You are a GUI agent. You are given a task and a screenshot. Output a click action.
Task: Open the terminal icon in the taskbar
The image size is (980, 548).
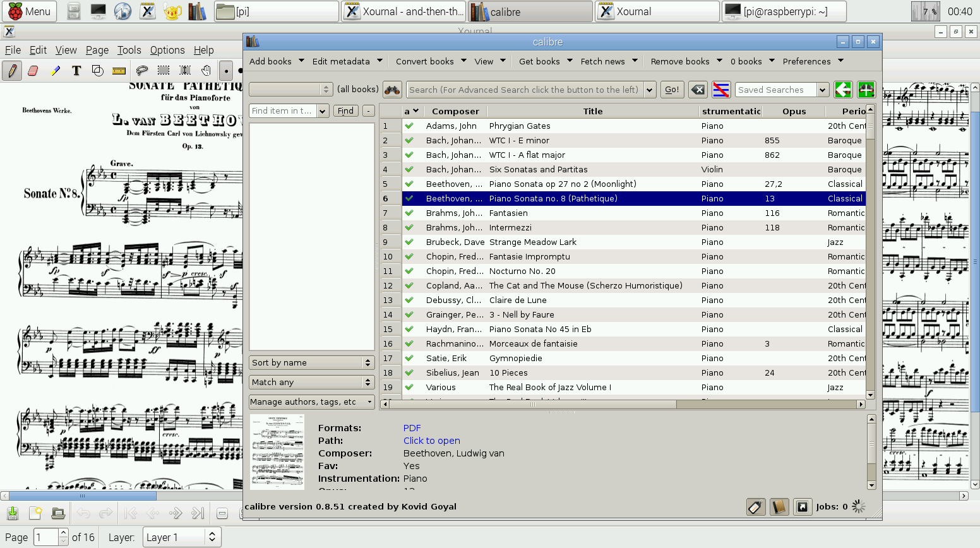tap(99, 11)
